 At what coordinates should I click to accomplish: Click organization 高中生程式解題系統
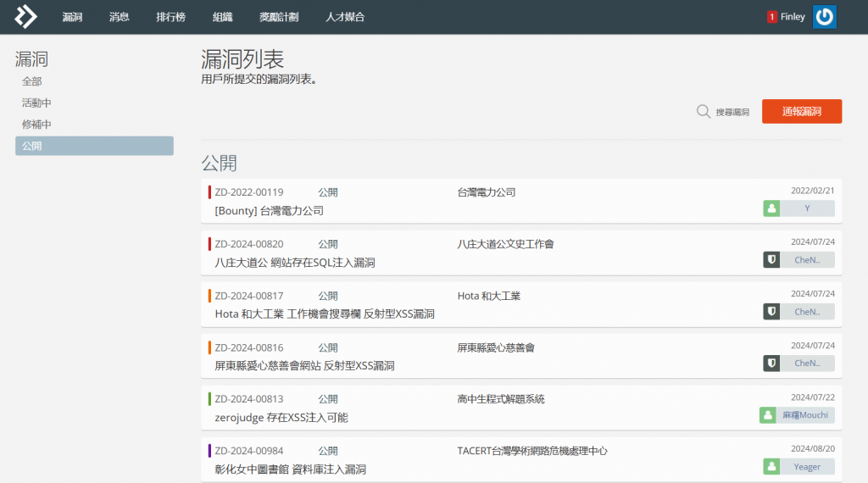(x=501, y=399)
